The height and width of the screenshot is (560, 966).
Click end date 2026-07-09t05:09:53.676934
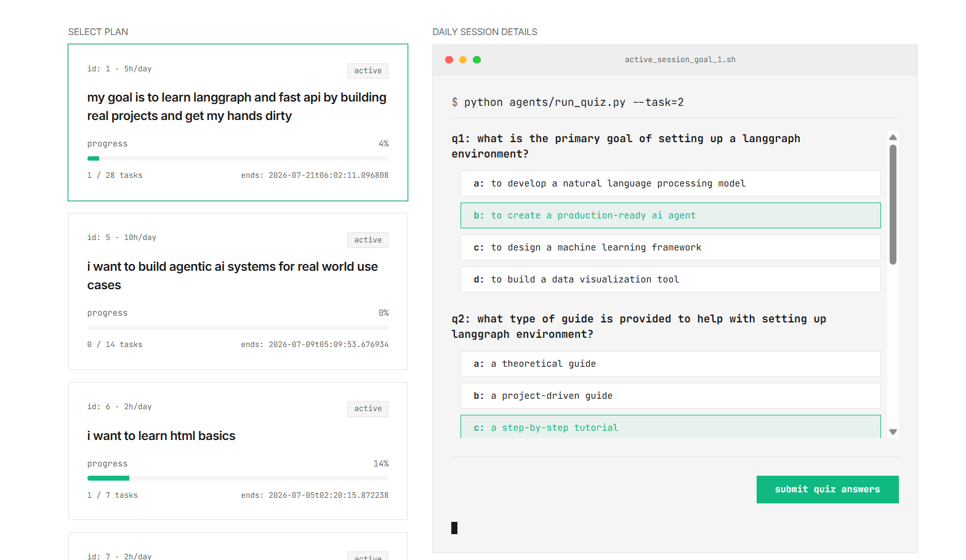[x=315, y=345]
